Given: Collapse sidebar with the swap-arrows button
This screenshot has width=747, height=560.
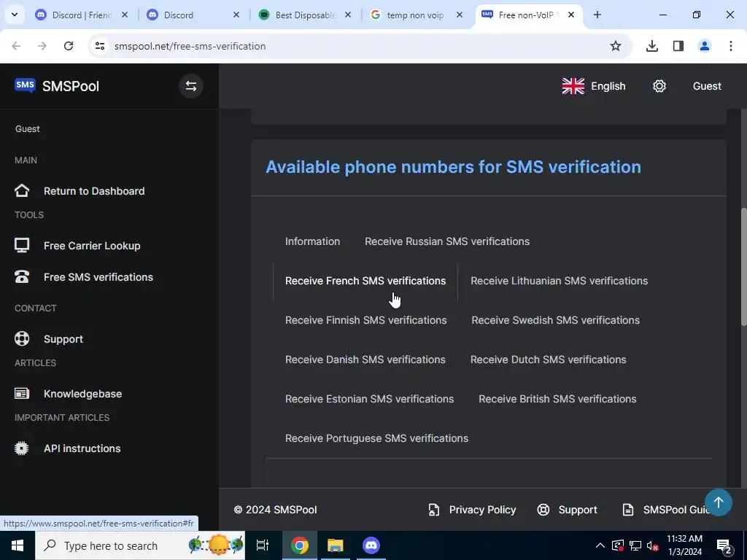Looking at the screenshot, I should coord(191,86).
